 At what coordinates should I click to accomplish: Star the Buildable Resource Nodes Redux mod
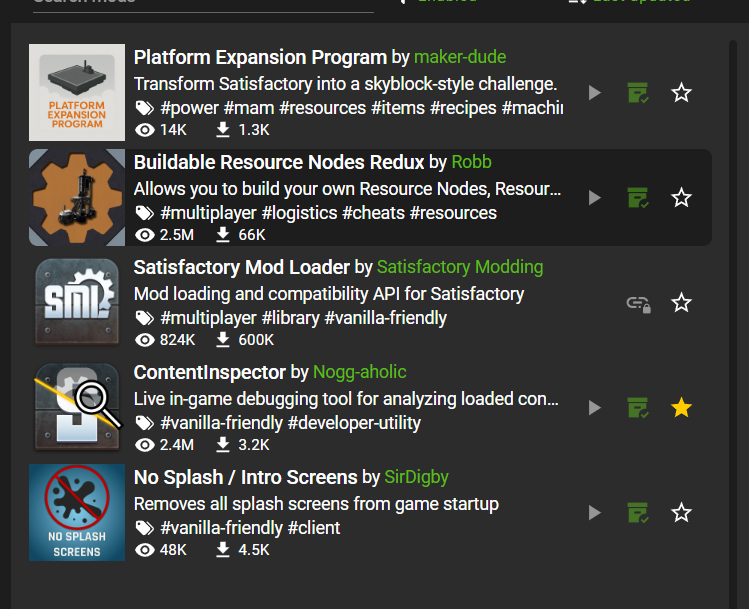(x=681, y=198)
